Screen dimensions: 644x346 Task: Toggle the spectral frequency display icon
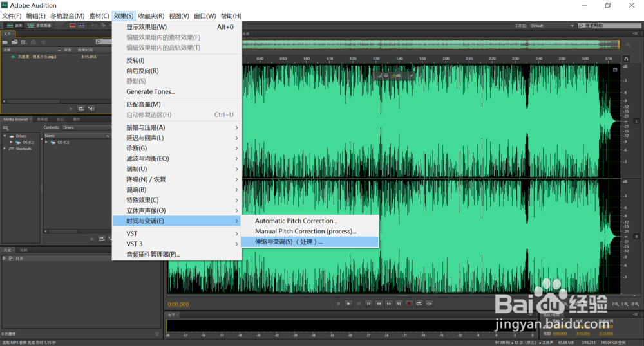72,26
